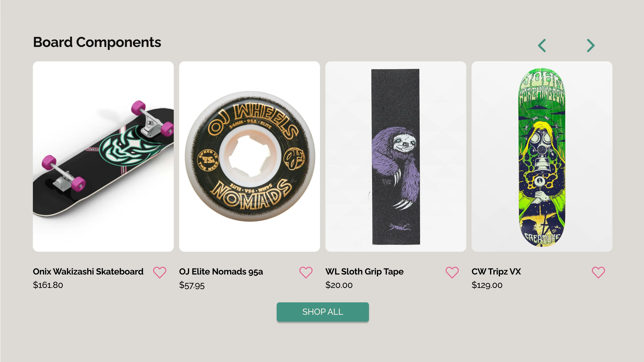Open the Onix Wakizashi Skateboard title link

88,271
